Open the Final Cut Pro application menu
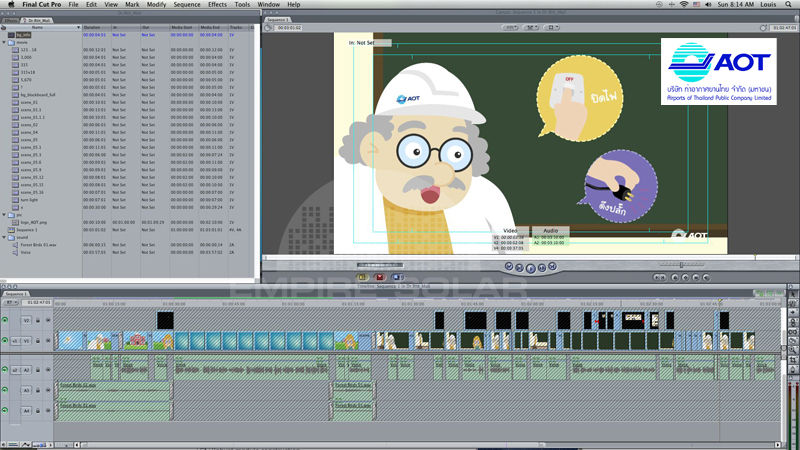 [x=41, y=5]
